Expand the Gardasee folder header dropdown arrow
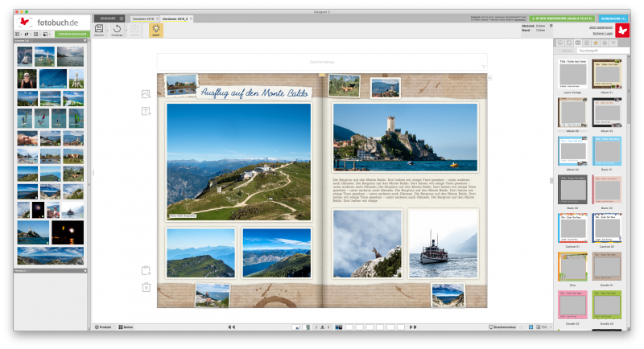This screenshot has width=644, height=349. pos(84,40)
